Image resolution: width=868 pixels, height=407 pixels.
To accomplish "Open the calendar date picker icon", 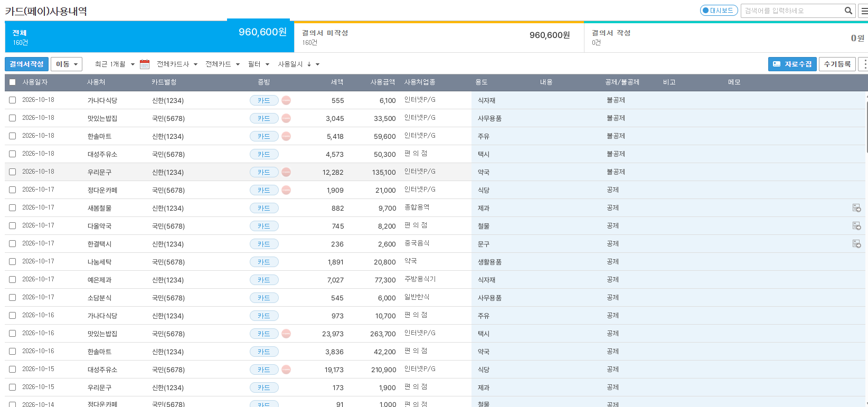I will coord(145,64).
